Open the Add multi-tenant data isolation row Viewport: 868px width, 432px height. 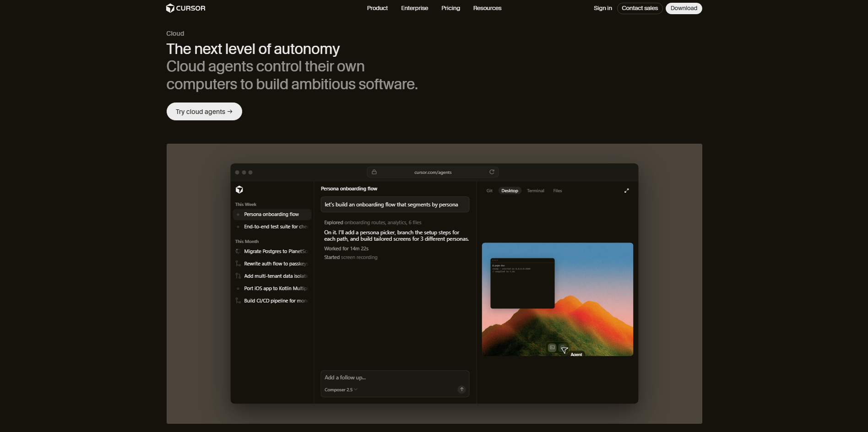tap(272, 276)
